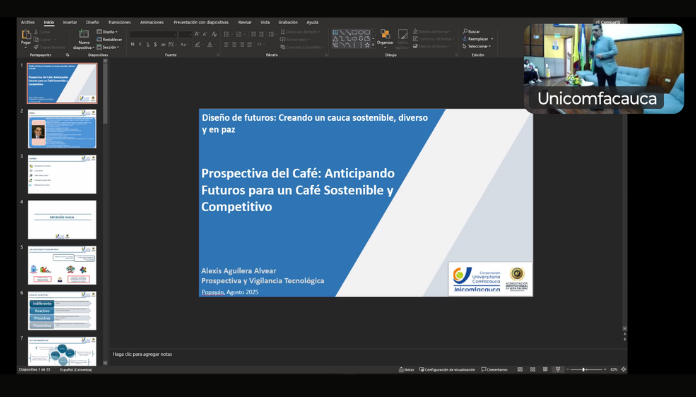Toggle the Notas pane button
This screenshot has width=696, height=397.
tap(406, 369)
